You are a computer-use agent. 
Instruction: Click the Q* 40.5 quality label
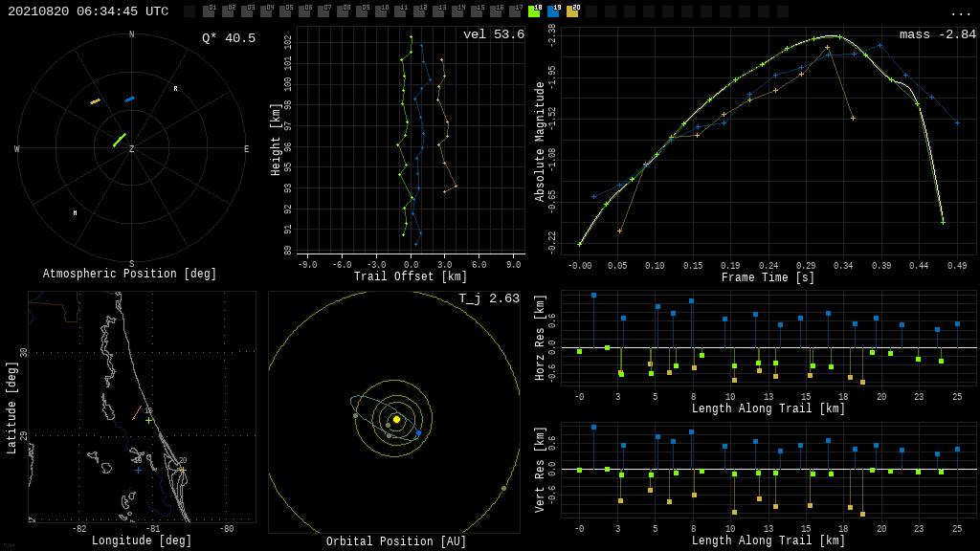pos(228,38)
